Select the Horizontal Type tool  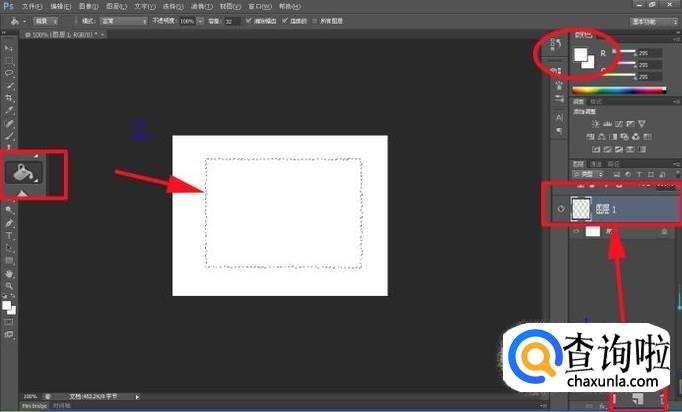[x=9, y=236]
